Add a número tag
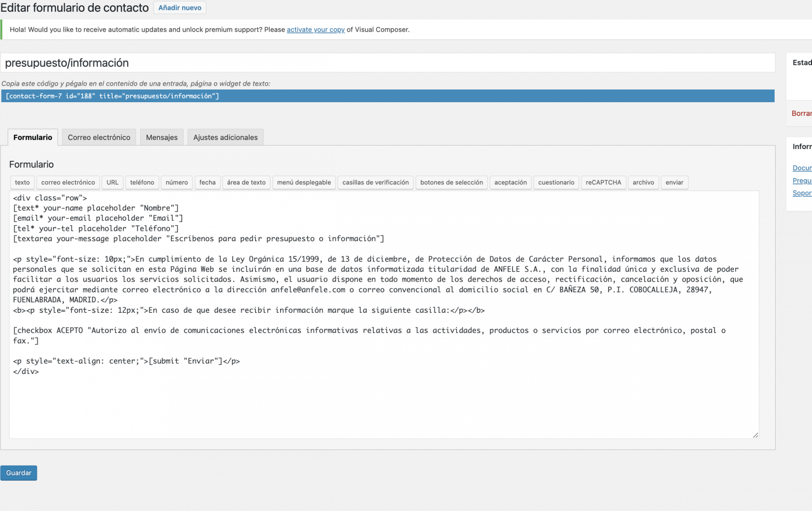812x511 pixels. pyautogui.click(x=177, y=182)
